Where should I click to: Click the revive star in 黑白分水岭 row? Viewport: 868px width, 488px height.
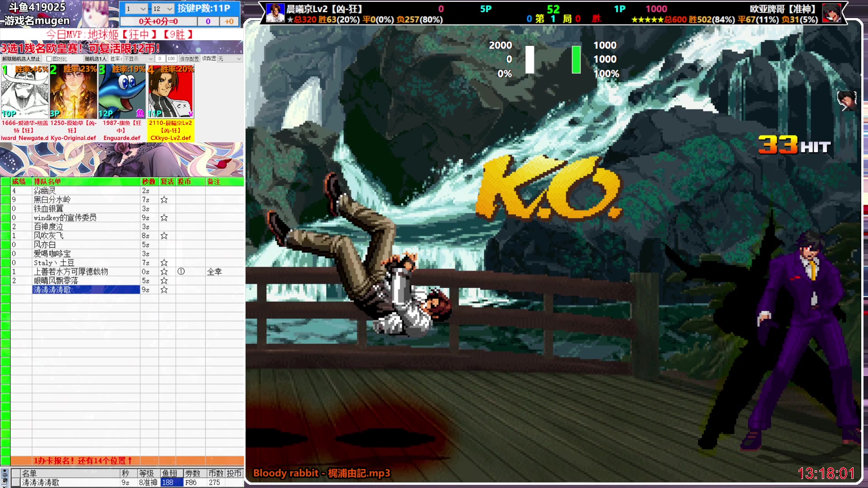pyautogui.click(x=164, y=200)
